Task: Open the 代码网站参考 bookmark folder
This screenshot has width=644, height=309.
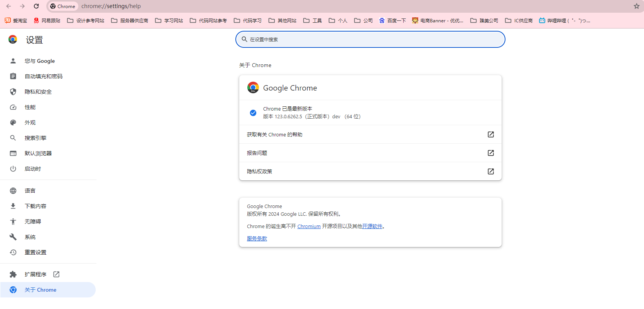Action: 208,20
